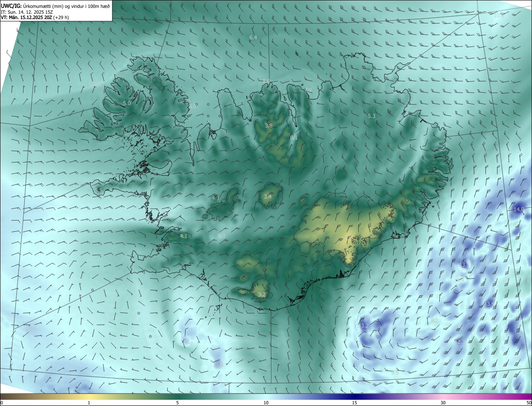The height and width of the screenshot is (406, 532).
Task: Click the 9.2 value label
Action: (435, 321)
